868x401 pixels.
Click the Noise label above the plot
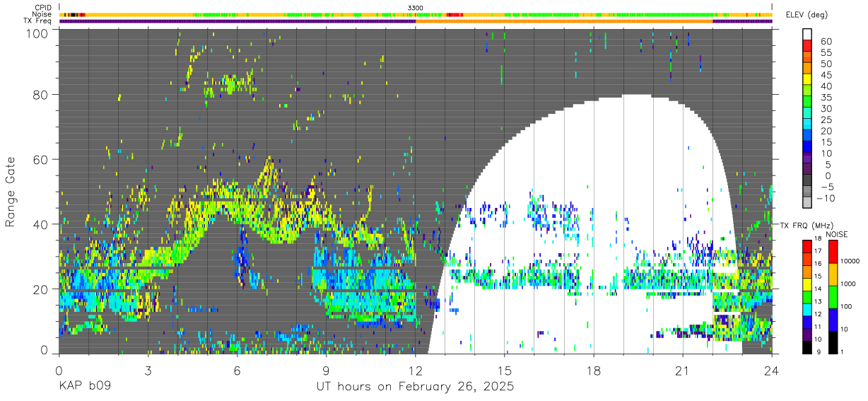pos(43,14)
